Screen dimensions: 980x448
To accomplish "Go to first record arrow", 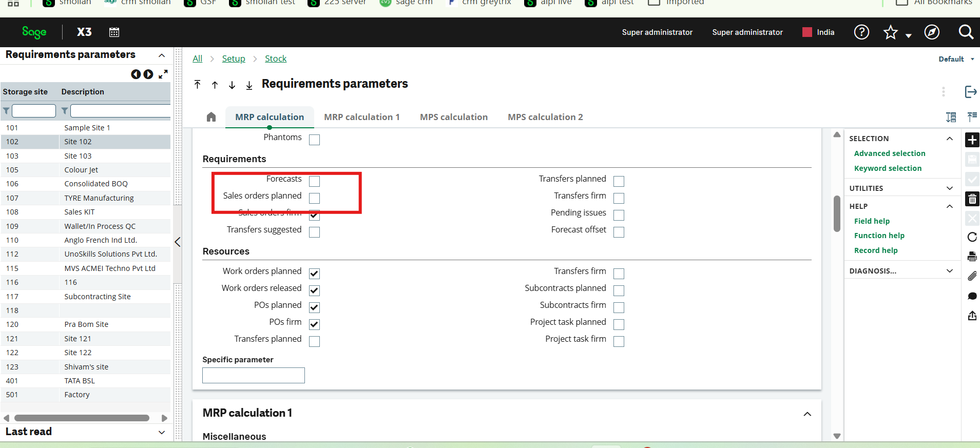I will (x=198, y=85).
